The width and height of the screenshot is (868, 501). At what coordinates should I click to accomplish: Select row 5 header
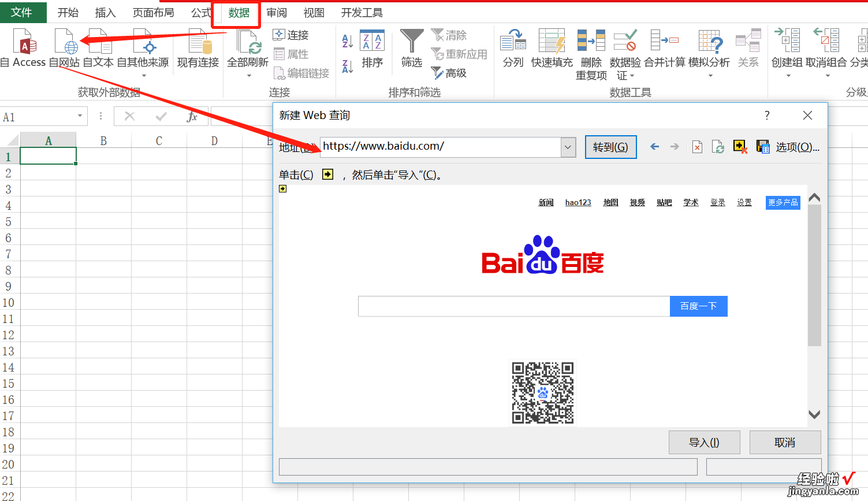click(x=9, y=222)
